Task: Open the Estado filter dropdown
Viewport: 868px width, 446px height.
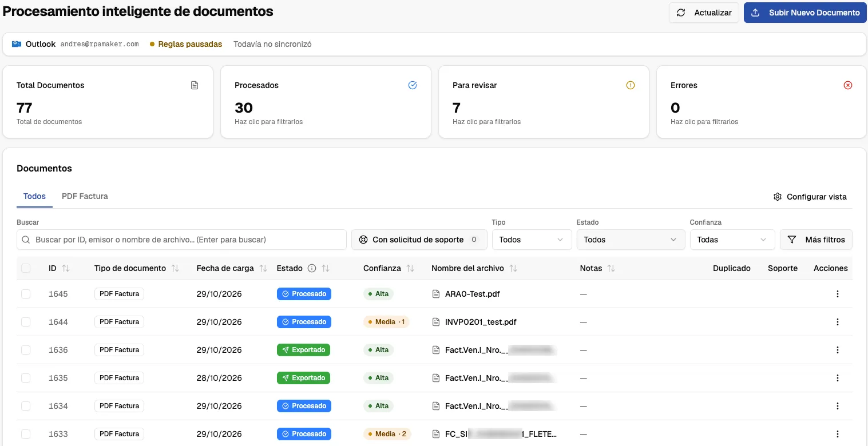Action: 631,240
